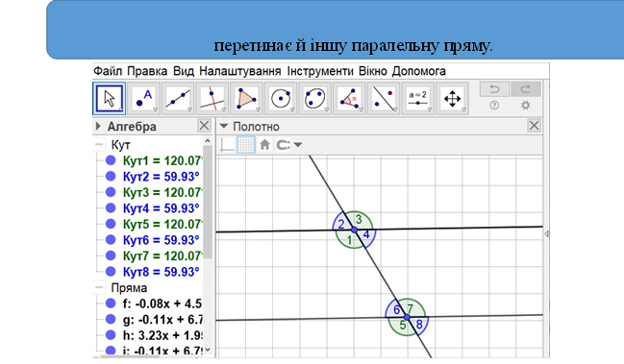624x364 pixels.
Task: Click the lower intersection point on canvas
Action: tap(407, 317)
